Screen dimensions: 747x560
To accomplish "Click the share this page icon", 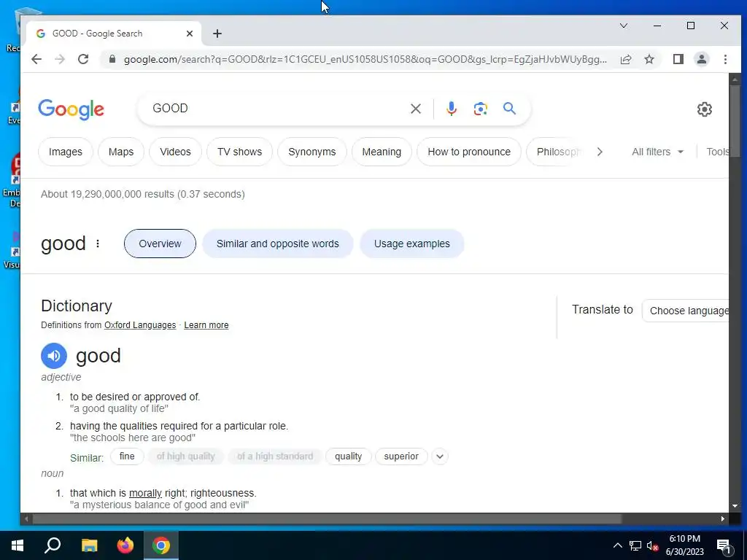I will [626, 59].
